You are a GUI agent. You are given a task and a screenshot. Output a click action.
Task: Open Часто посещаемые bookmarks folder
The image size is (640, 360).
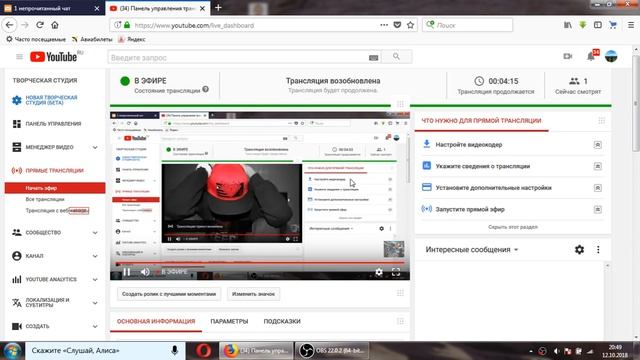pos(36,39)
